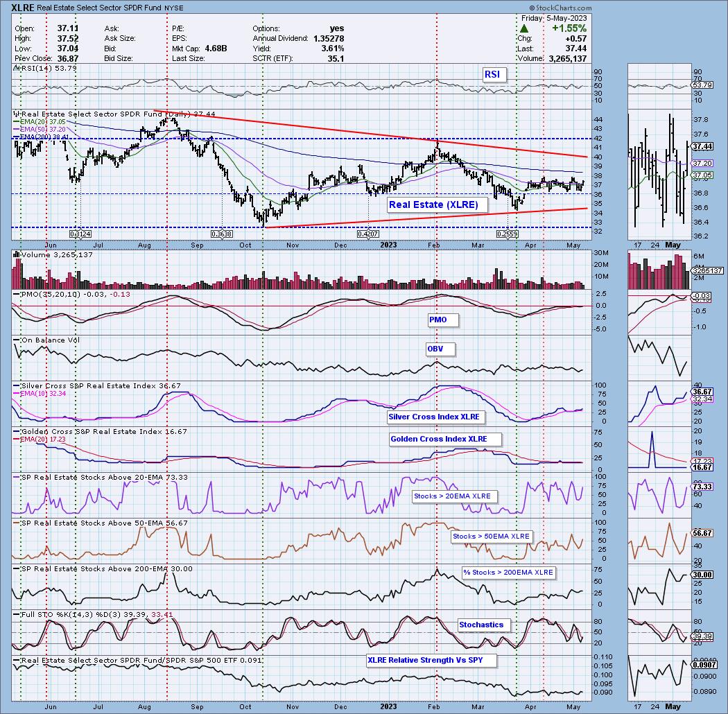
Task: Click the Mkt Cap value 4.68B
Action: click(x=216, y=49)
